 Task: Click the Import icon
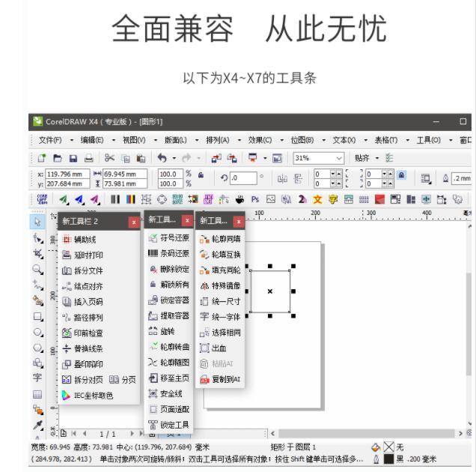click(216, 158)
